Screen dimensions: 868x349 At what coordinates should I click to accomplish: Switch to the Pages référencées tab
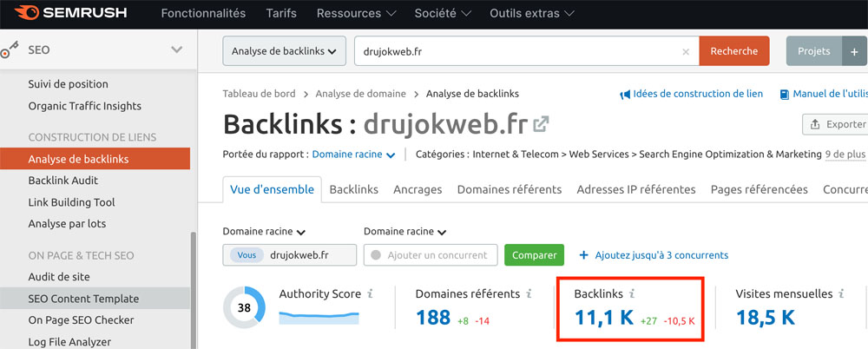pyautogui.click(x=759, y=189)
